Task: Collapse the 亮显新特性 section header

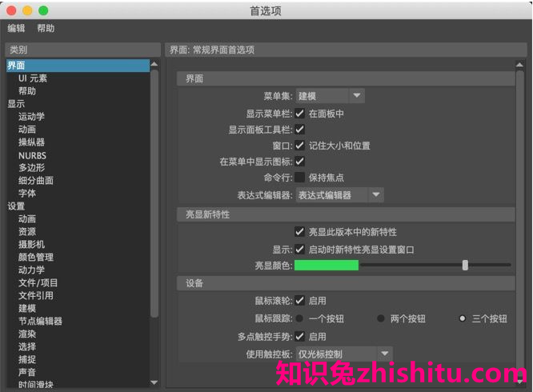Action: [346, 214]
